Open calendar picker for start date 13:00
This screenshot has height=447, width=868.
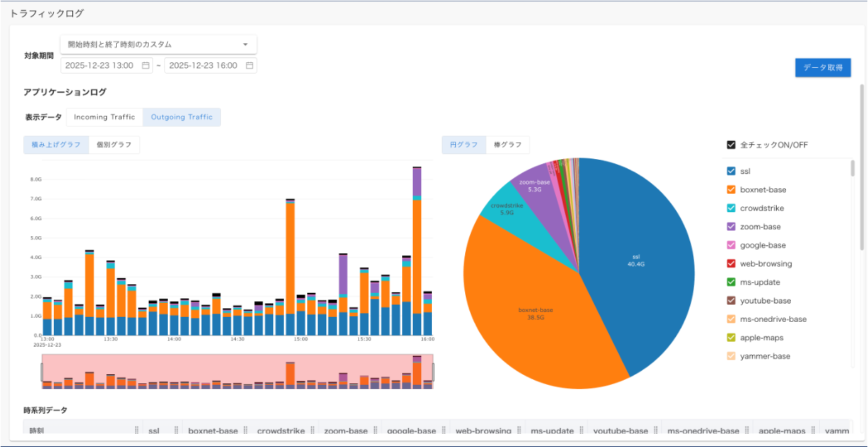pos(146,66)
